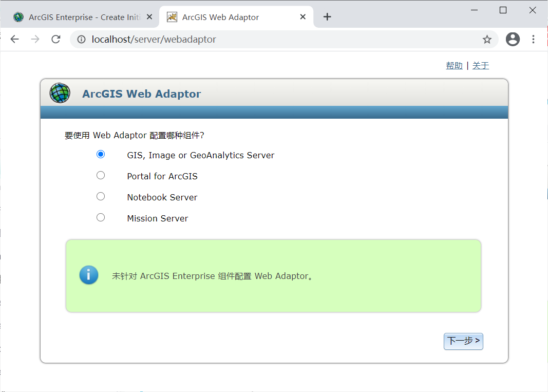Click the blue info icon in the message box

click(88, 275)
